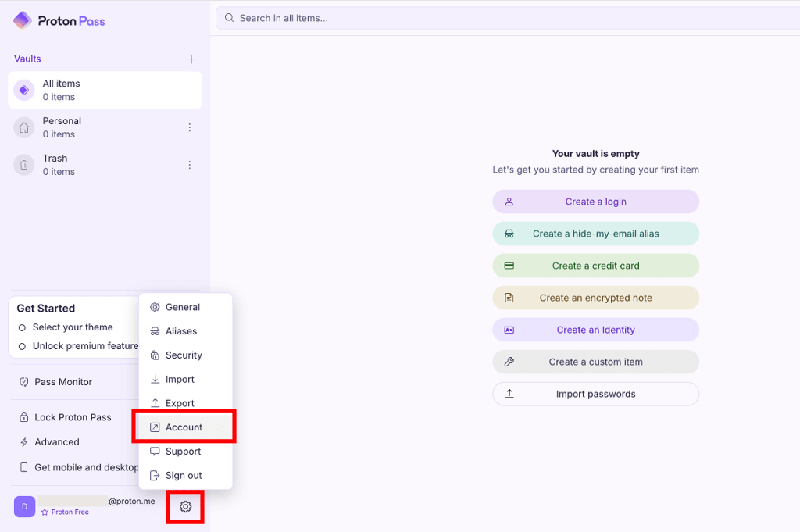Click the Proton Free plan link
The width and height of the screenshot is (800, 532).
click(65, 512)
